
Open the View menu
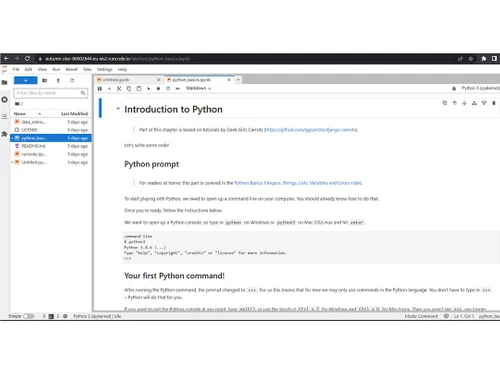[42, 69]
